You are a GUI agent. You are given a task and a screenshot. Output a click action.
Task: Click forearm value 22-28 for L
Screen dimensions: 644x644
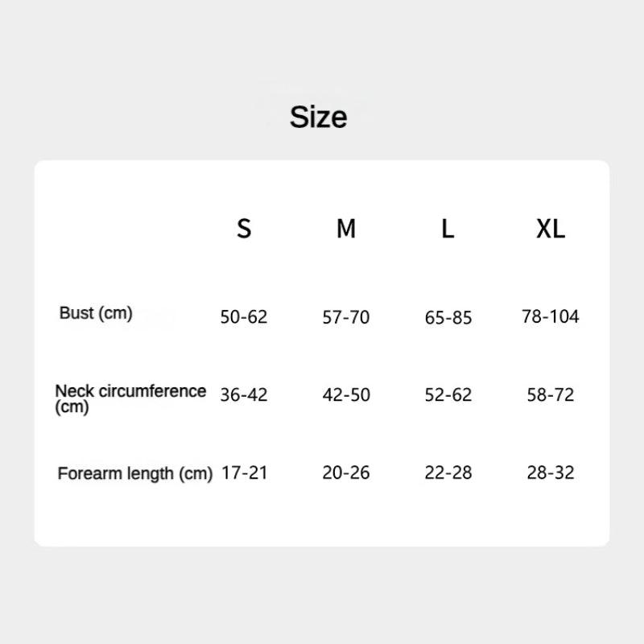click(x=448, y=473)
